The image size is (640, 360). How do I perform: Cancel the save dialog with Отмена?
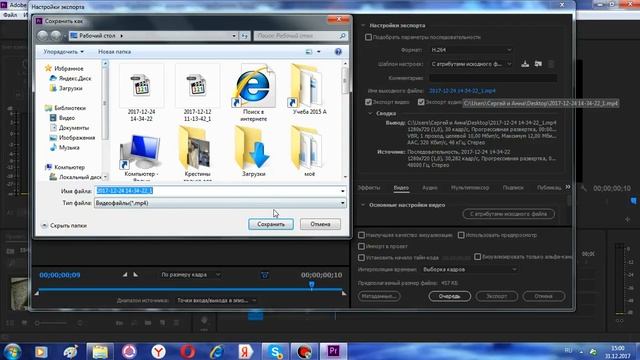pyautogui.click(x=320, y=224)
